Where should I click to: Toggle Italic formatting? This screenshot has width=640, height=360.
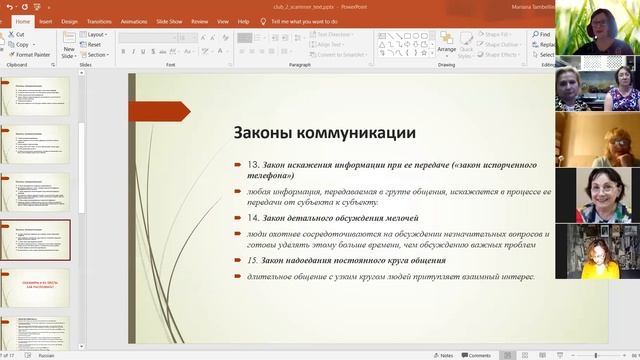(x=133, y=51)
